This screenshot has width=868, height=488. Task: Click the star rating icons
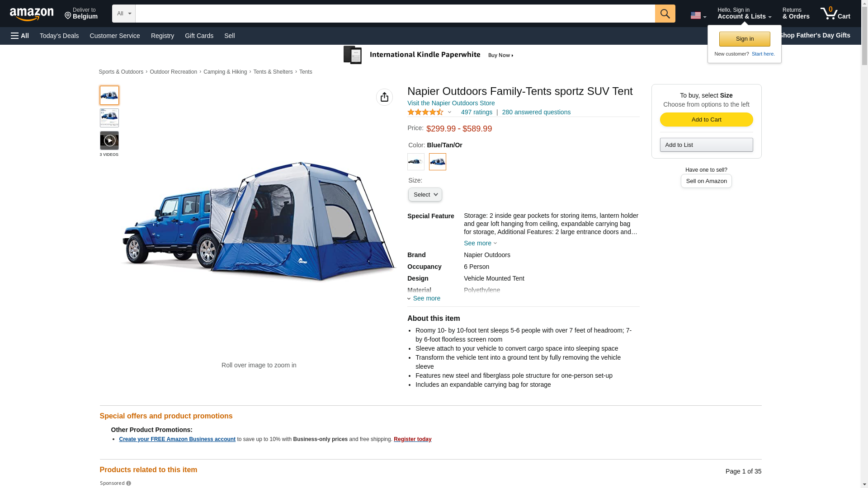pyautogui.click(x=425, y=112)
